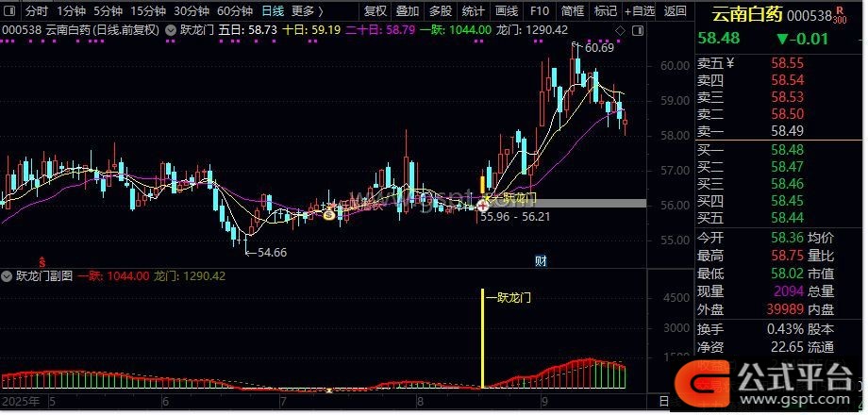
Task: Click 卖三 price 58.53
Action: point(788,97)
